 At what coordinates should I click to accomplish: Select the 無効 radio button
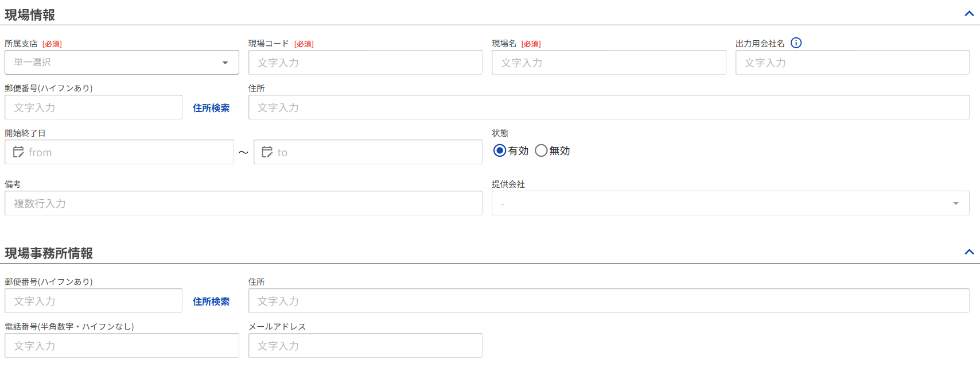541,150
